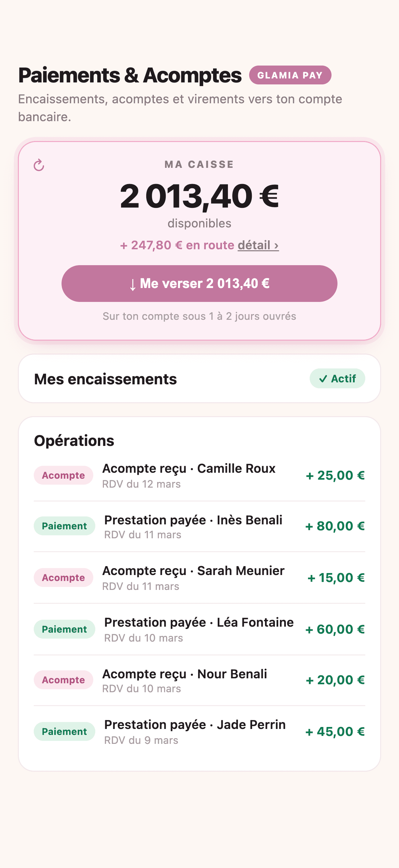The height and width of the screenshot is (868, 399).
Task: Select the Paiement tag for Jade Perrin
Action: pyautogui.click(x=64, y=732)
